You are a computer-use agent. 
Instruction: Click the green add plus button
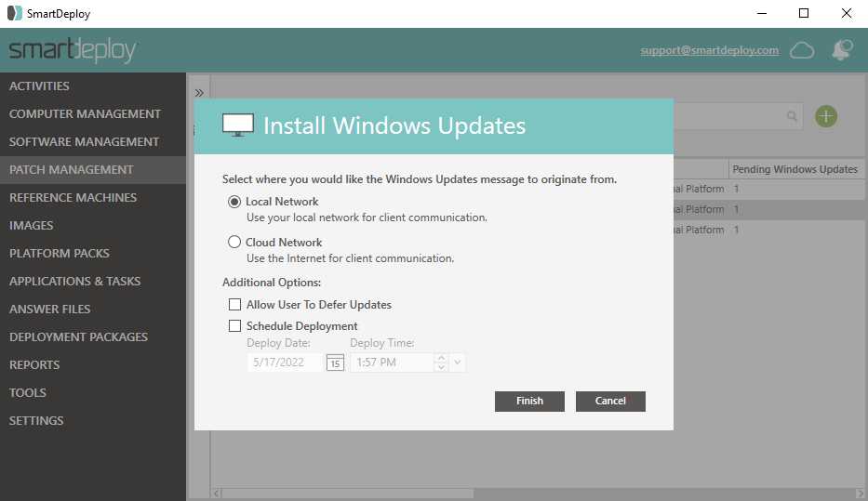tap(826, 116)
